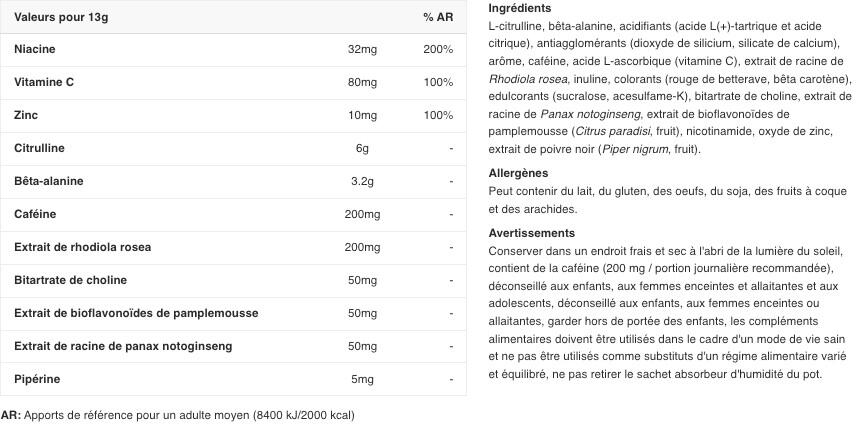Click the Vitamine C row label
Image resolution: width=864 pixels, height=429 pixels.
44,82
